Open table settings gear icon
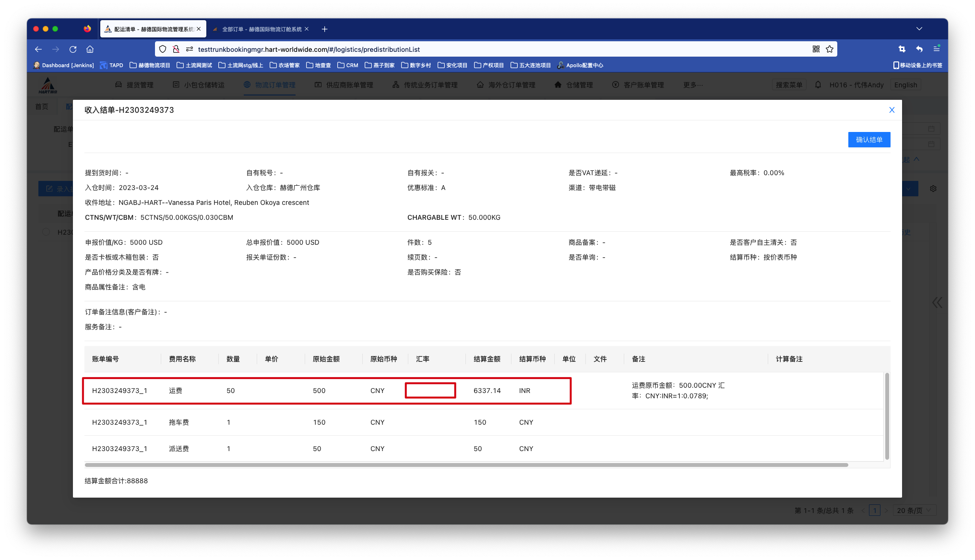 point(933,189)
